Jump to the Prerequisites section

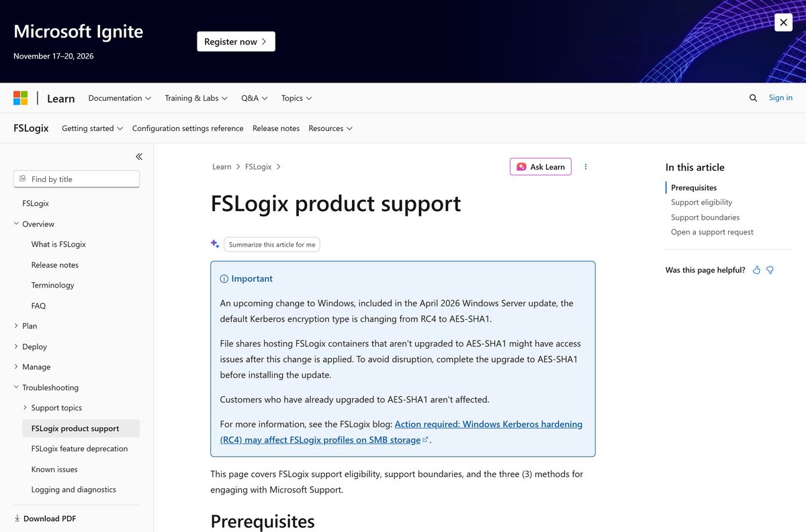(694, 187)
